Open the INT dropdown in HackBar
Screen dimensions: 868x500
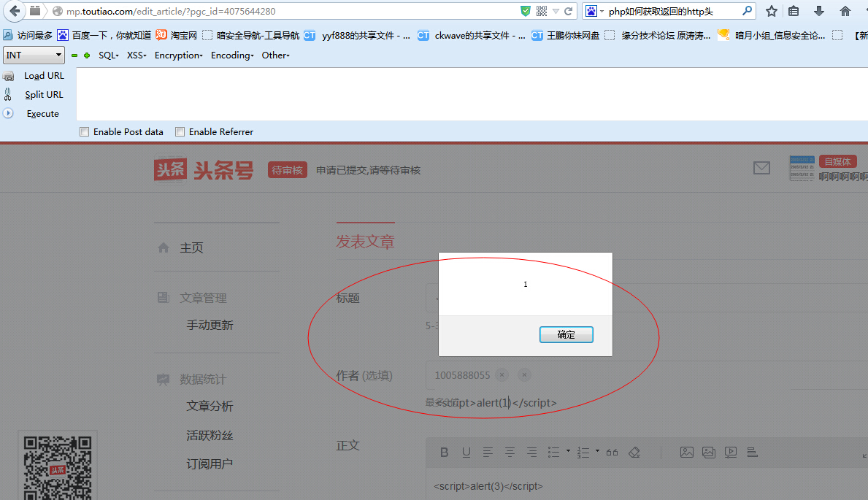[34, 55]
